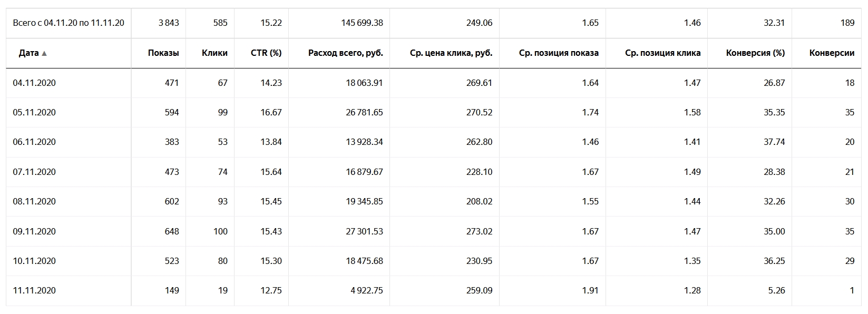Sort by Конверсии column header
The height and width of the screenshot is (314, 868).
point(832,53)
